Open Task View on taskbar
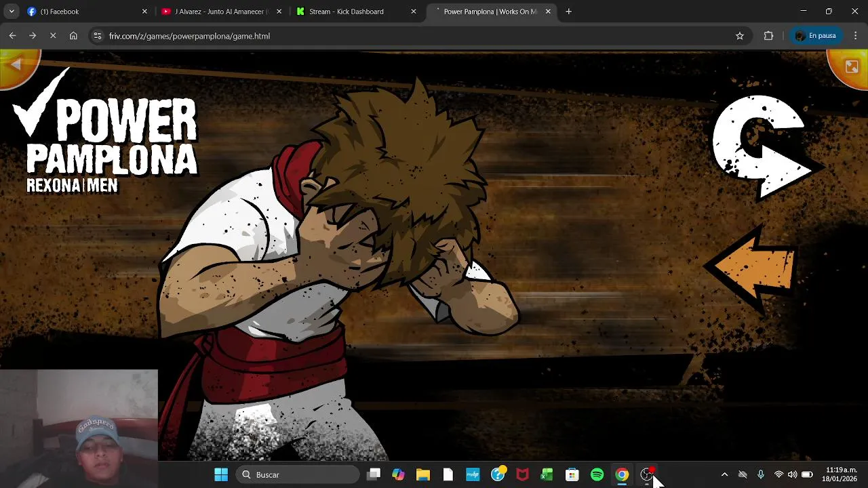The image size is (868, 488). (374, 474)
